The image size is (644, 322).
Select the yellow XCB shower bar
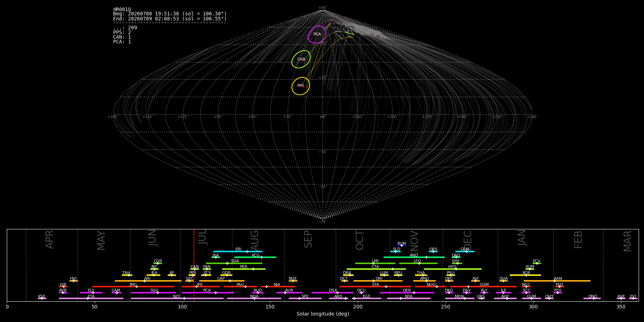point(525,275)
